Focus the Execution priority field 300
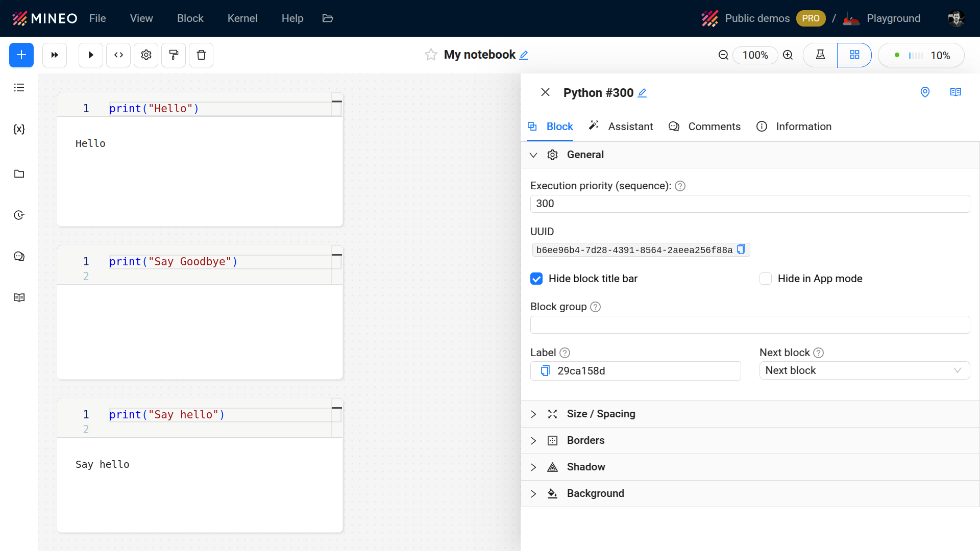This screenshot has width=980, height=551. click(x=750, y=204)
